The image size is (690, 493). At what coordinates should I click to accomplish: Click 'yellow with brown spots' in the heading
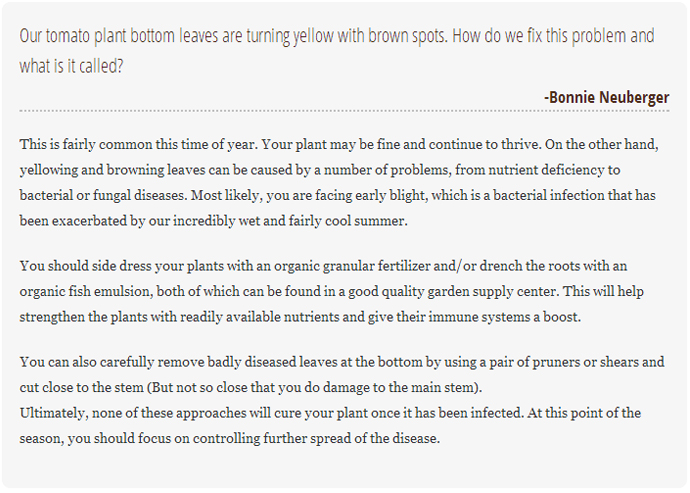point(370,36)
